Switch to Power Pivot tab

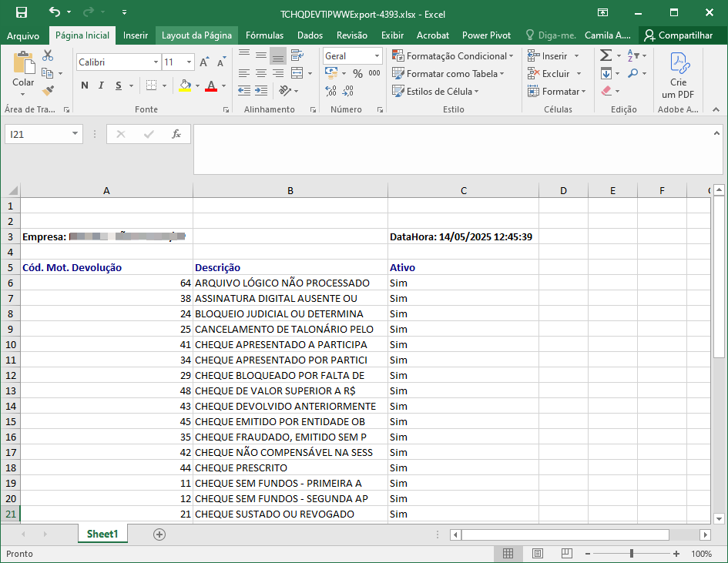point(487,35)
